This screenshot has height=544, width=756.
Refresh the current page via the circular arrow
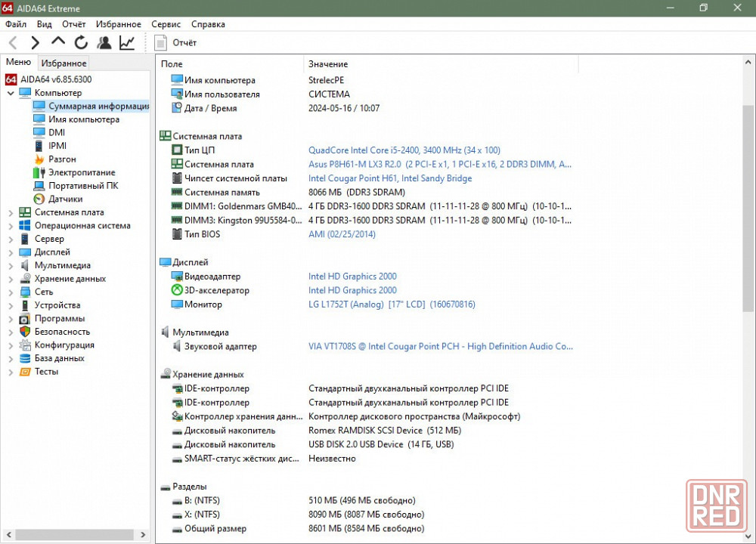[81, 43]
